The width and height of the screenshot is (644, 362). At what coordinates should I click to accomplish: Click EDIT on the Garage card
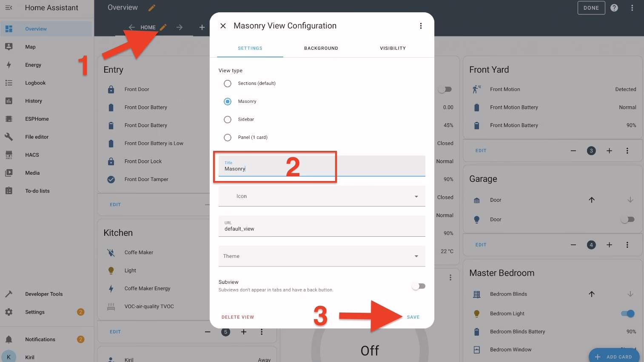[x=481, y=245]
